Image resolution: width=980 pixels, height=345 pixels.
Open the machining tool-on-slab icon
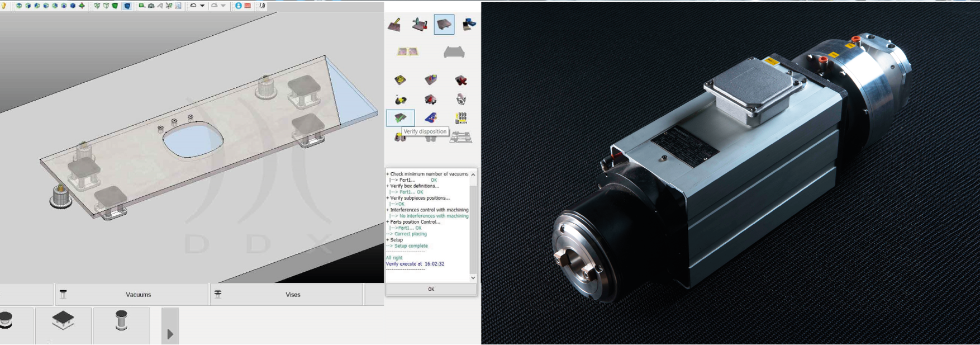point(420,24)
